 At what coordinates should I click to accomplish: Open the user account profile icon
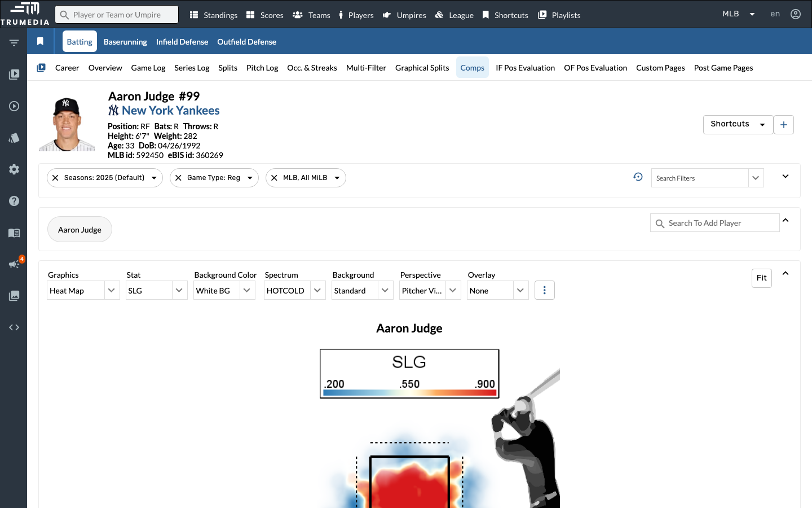click(x=796, y=14)
